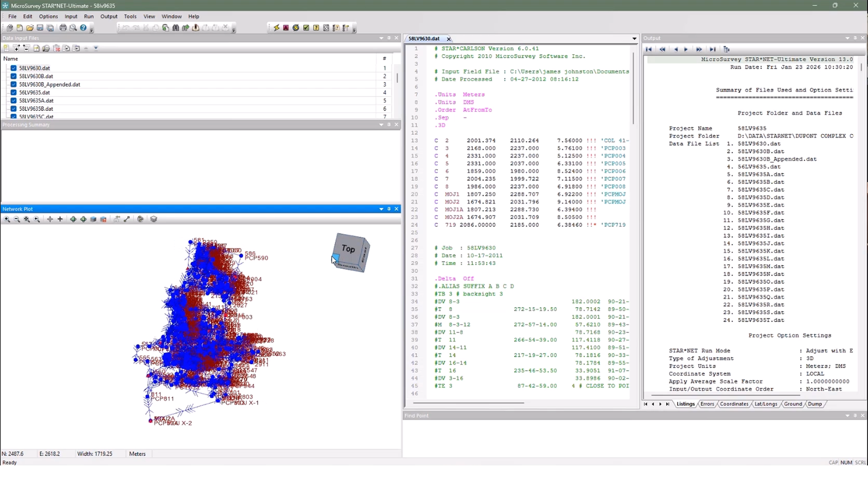Select the green checkmark data check icon
This screenshot has height=488, width=868.
click(306, 28)
